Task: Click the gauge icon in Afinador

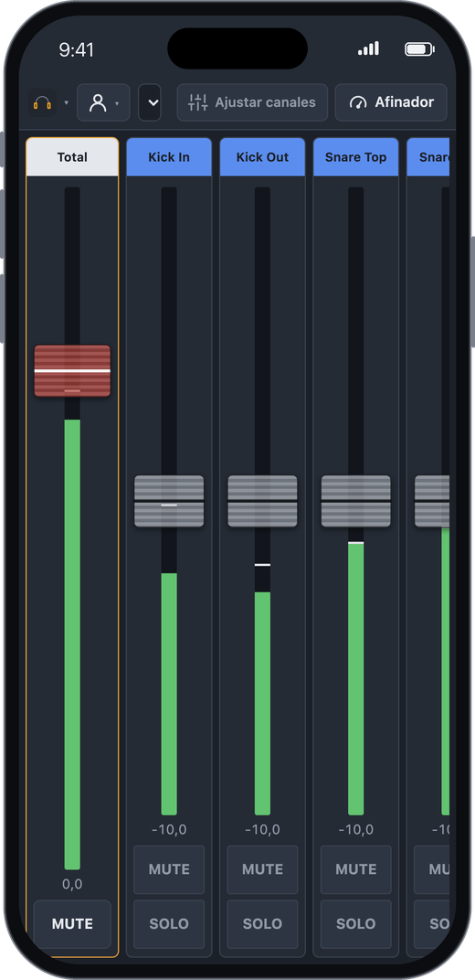Action: tap(358, 102)
